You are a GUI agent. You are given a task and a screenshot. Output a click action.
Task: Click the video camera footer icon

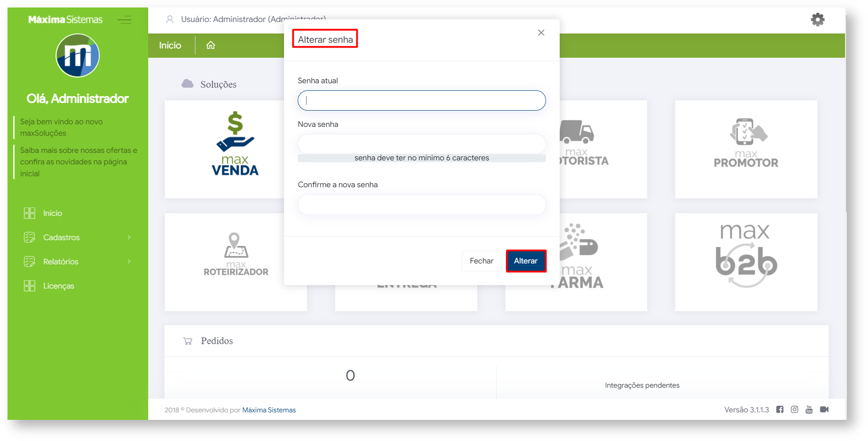point(824,410)
